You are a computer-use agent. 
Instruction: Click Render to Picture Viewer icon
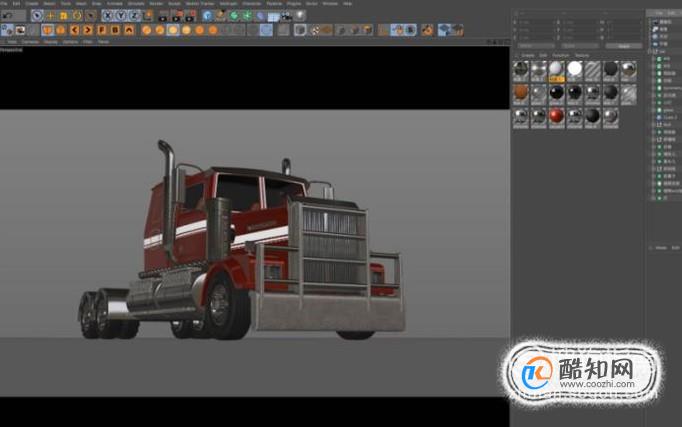click(x=177, y=16)
